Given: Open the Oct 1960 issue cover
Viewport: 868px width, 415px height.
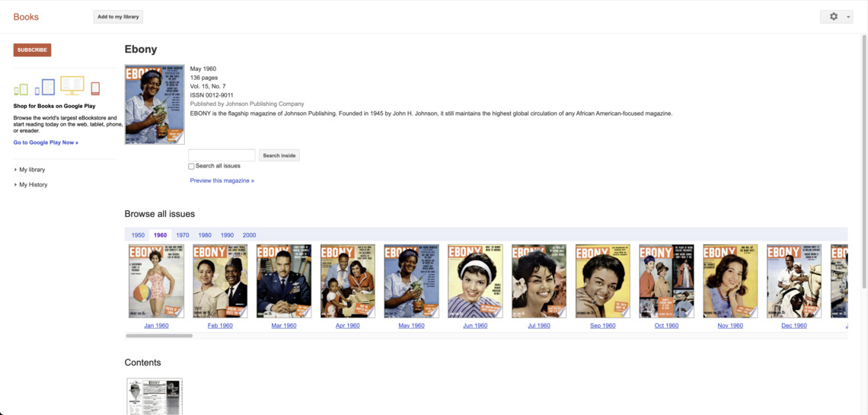Looking at the screenshot, I should click(x=666, y=281).
